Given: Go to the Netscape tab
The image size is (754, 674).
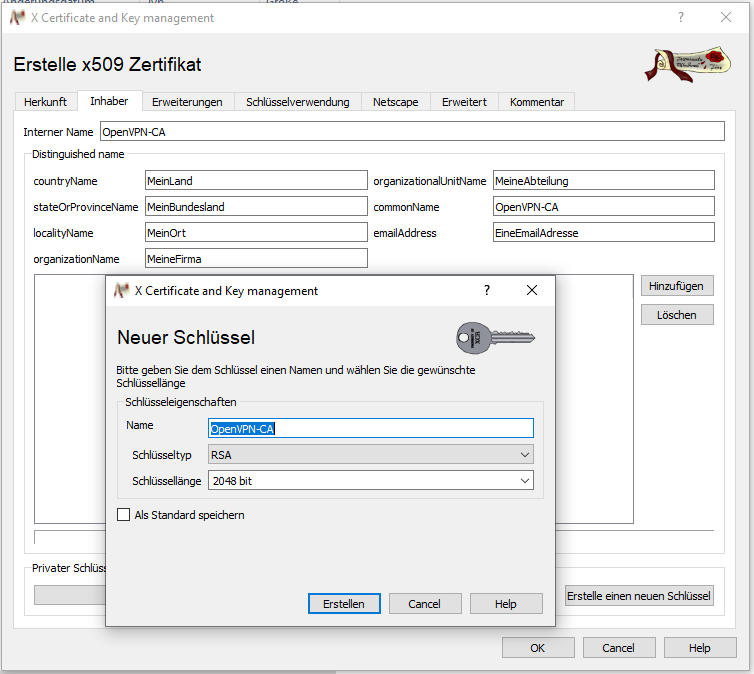Looking at the screenshot, I should (x=396, y=102).
